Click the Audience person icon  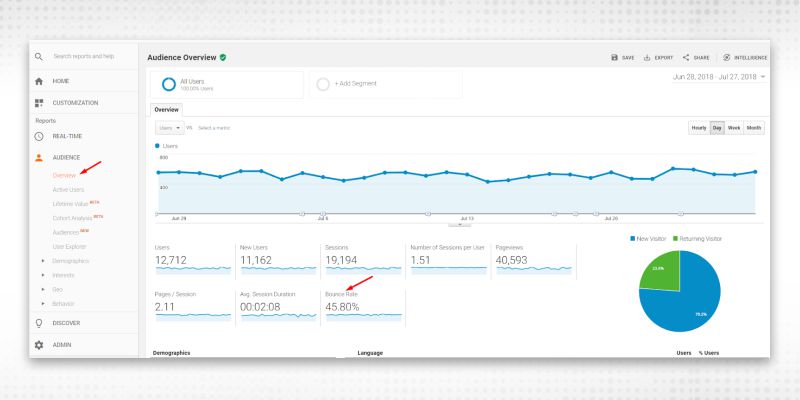pos(39,158)
